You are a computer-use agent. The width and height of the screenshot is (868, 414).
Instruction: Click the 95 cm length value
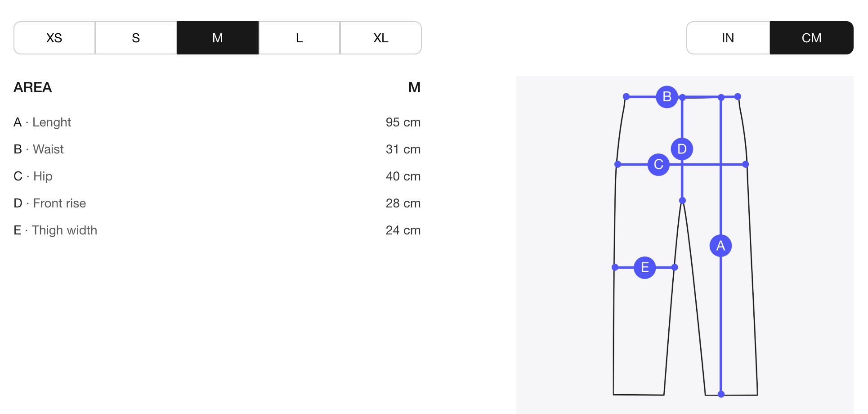pos(403,122)
